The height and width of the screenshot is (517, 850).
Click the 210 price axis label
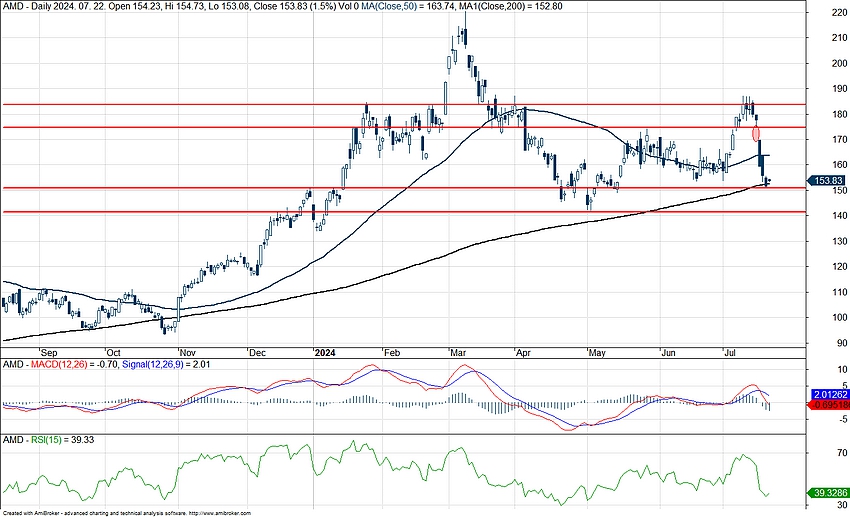pyautogui.click(x=839, y=38)
